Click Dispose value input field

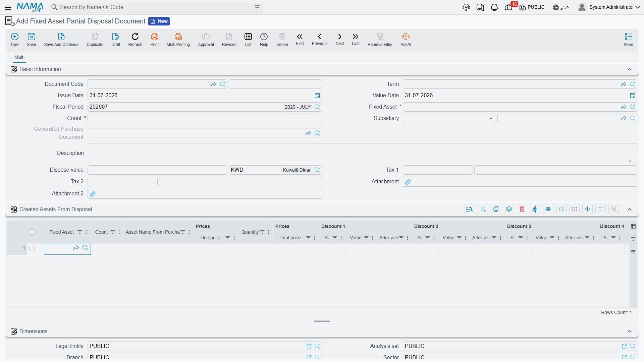[x=157, y=170]
